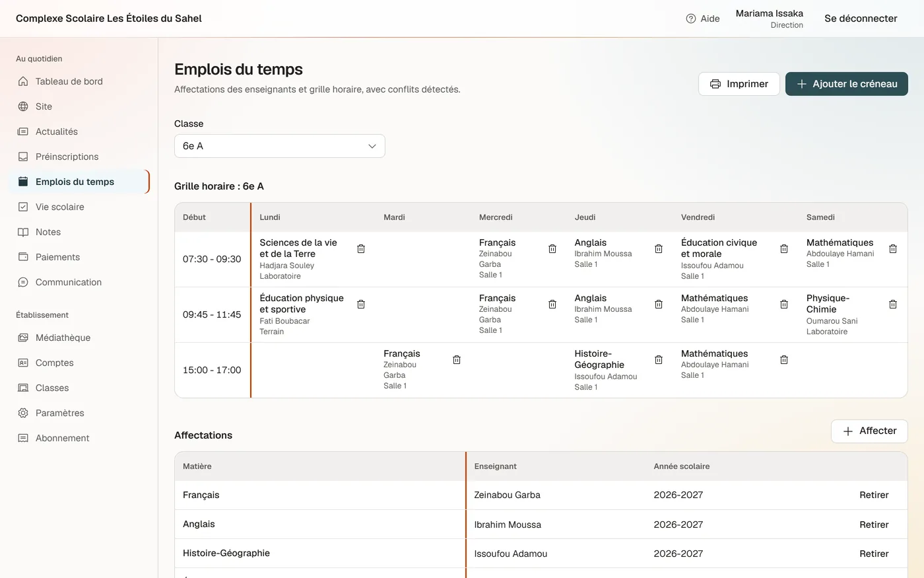Retirer the Anglais assignment
The height and width of the screenshot is (578, 924).
coord(874,524)
